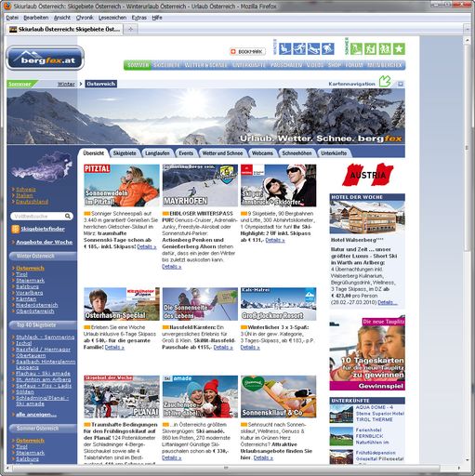
Task: Open FORUM in the navigation bar
Action: [354, 65]
